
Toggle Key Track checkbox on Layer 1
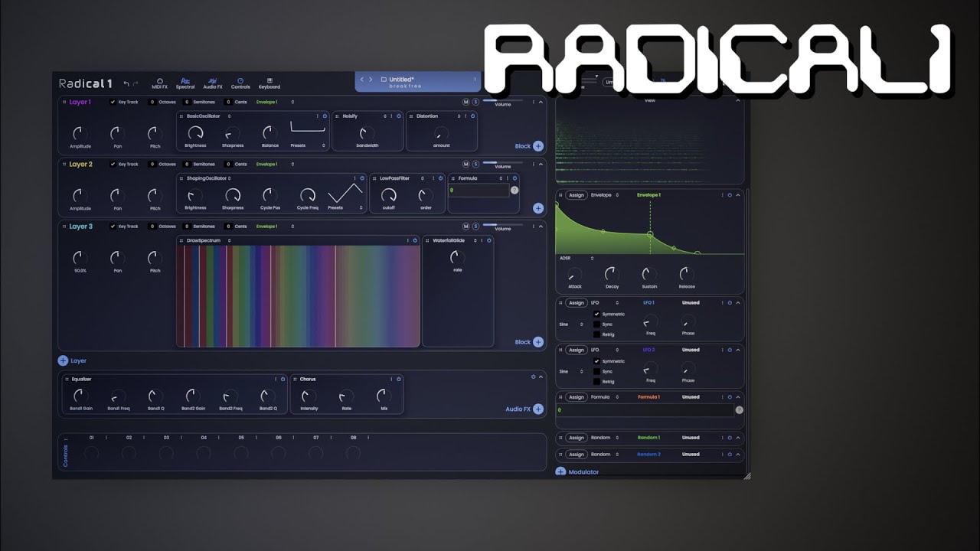[x=113, y=102]
